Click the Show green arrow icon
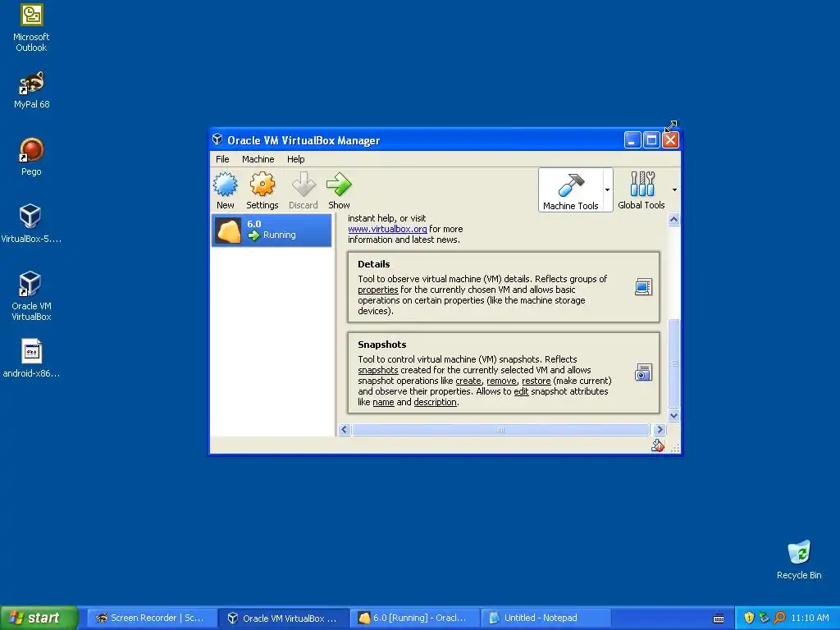The image size is (840, 630). (339, 185)
